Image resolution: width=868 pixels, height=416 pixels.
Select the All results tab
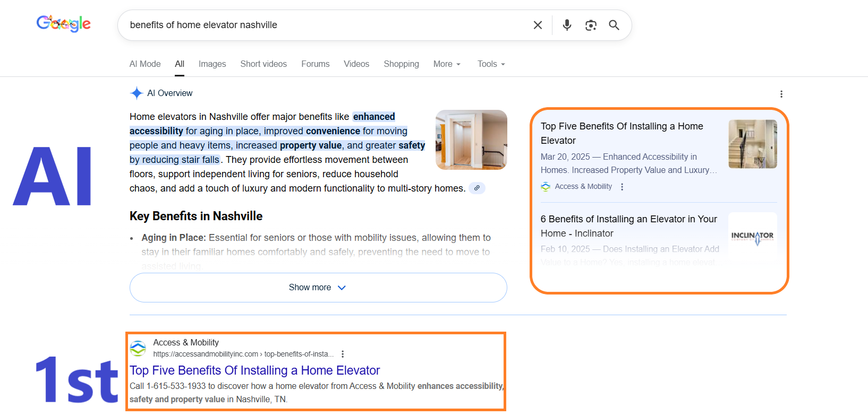pyautogui.click(x=180, y=64)
